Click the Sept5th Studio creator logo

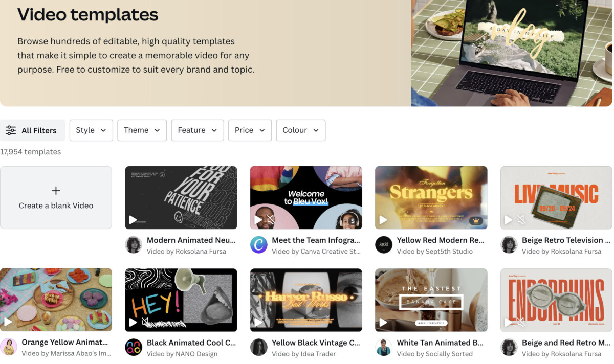tap(384, 245)
